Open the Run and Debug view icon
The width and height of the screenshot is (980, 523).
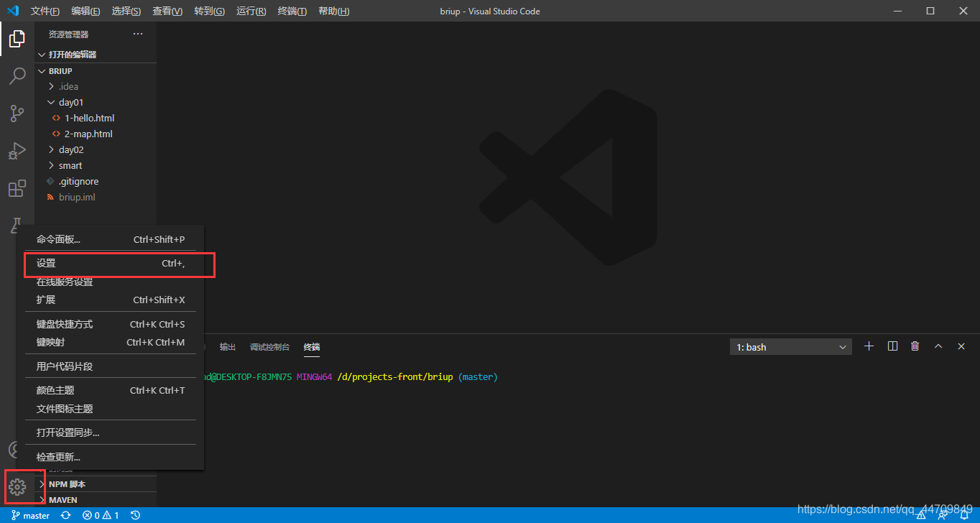[17, 150]
